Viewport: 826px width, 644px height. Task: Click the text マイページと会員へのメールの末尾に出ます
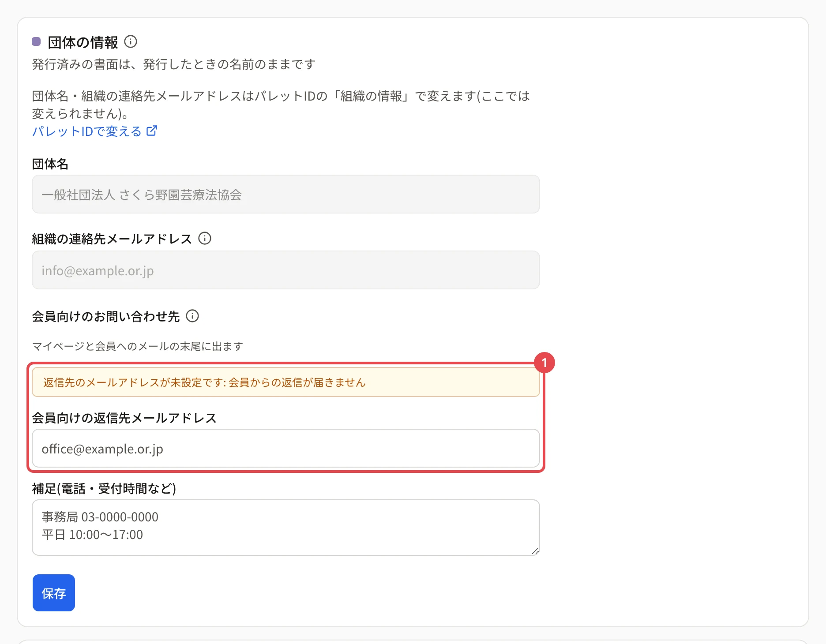138,346
